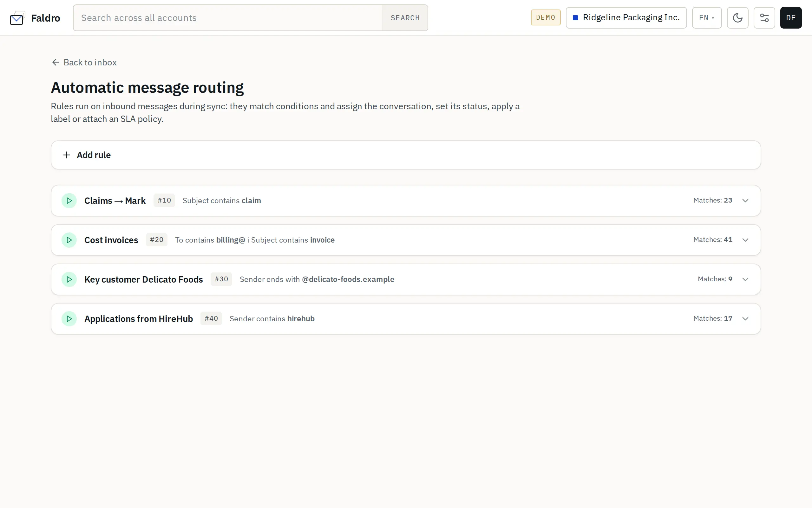Viewport: 812px width, 508px height.
Task: Click the Matches: 23 count
Action: (x=713, y=201)
